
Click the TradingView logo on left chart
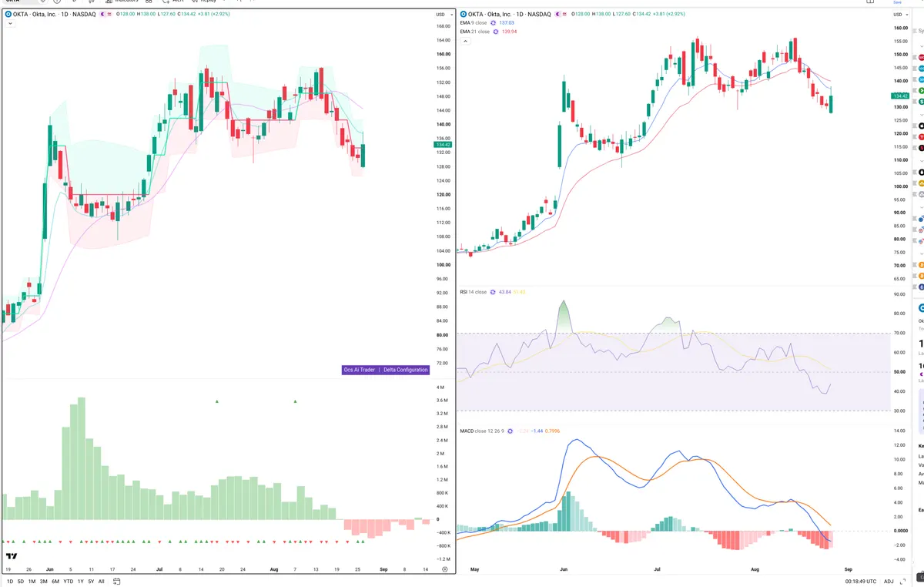12,555
